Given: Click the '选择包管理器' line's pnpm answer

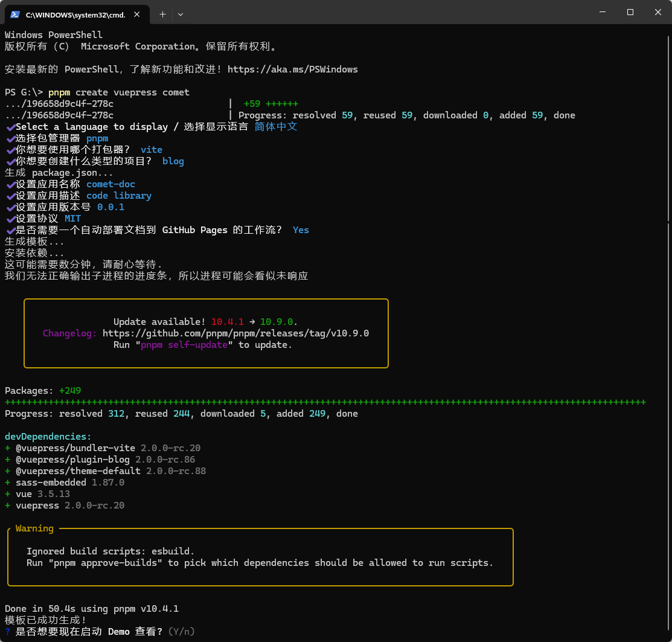Looking at the screenshot, I should (97, 138).
